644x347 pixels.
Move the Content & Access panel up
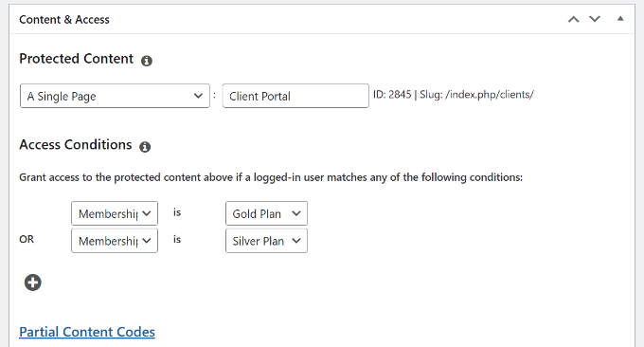[573, 19]
